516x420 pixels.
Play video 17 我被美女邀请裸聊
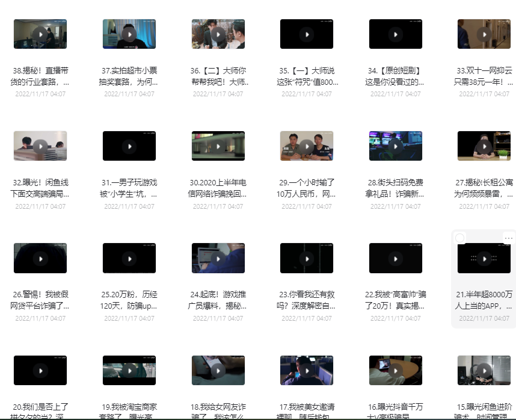(307, 371)
